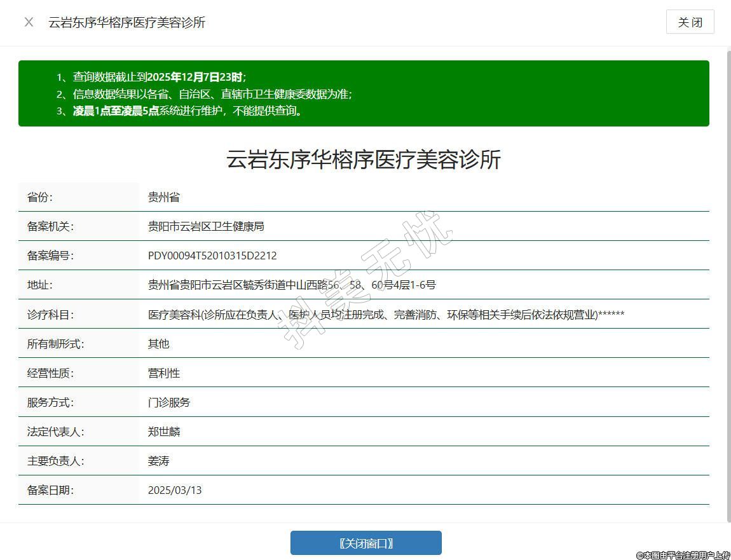Screen dimensions: 731x560
Task: Click the 所有制形式 row label
Action: 55,344
